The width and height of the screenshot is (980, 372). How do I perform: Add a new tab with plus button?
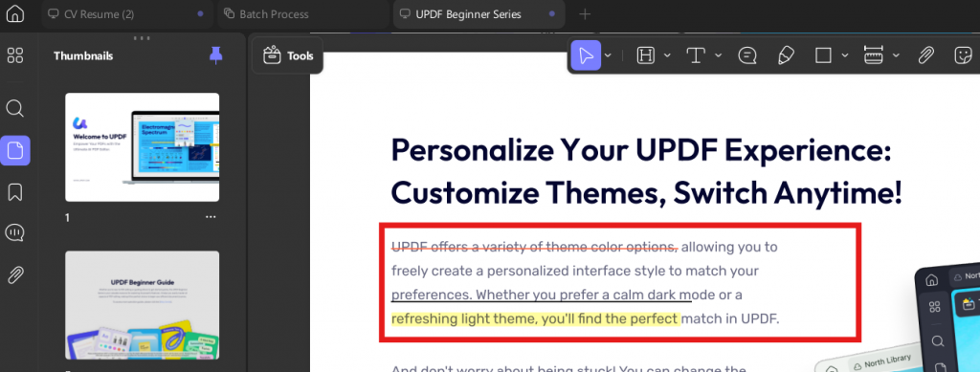pos(585,13)
